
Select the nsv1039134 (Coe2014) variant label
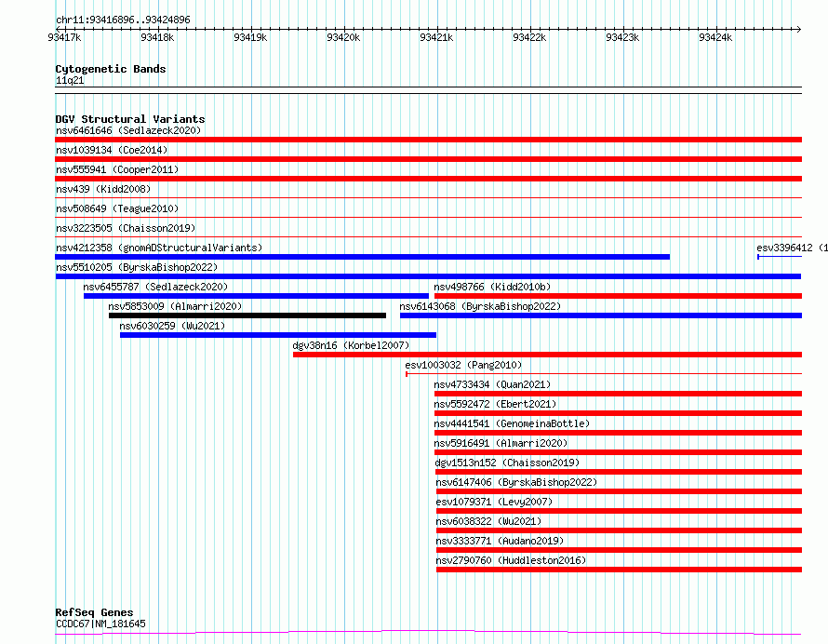tap(112, 150)
